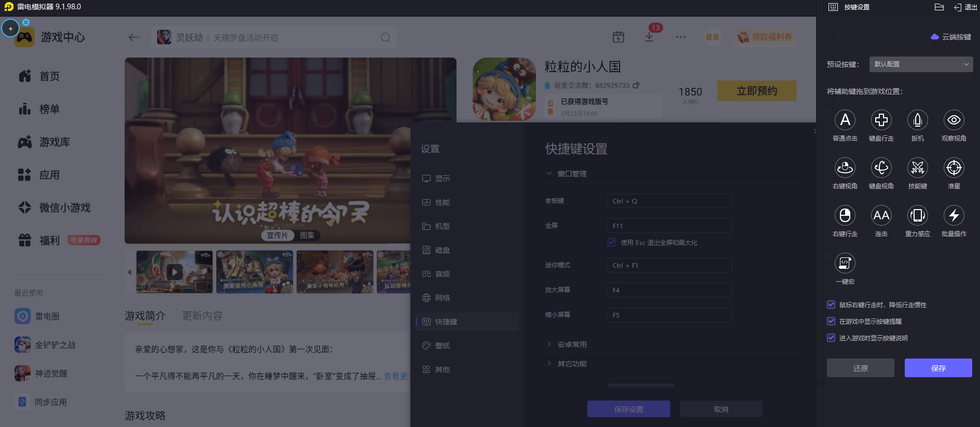
Task: Click the search magnifier icon
Action: [x=385, y=37]
